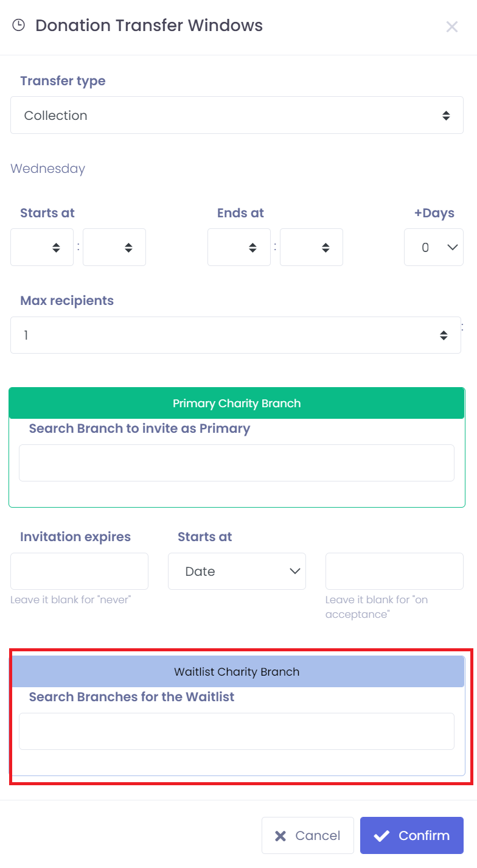The image size is (477, 868).
Task: Focus the Search Branches for the Waitlist field
Action: point(237,731)
